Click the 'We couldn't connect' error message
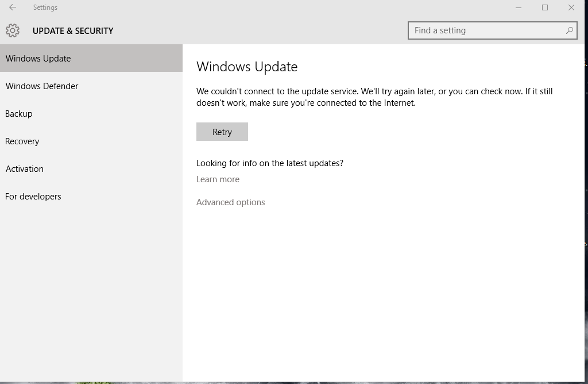This screenshot has height=384, width=588. point(374,97)
